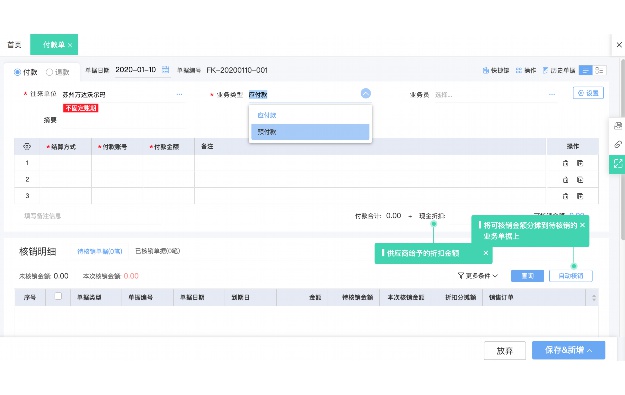Click the green expand icon in right sidebar
The height and width of the screenshot is (395, 625).
pos(617,164)
